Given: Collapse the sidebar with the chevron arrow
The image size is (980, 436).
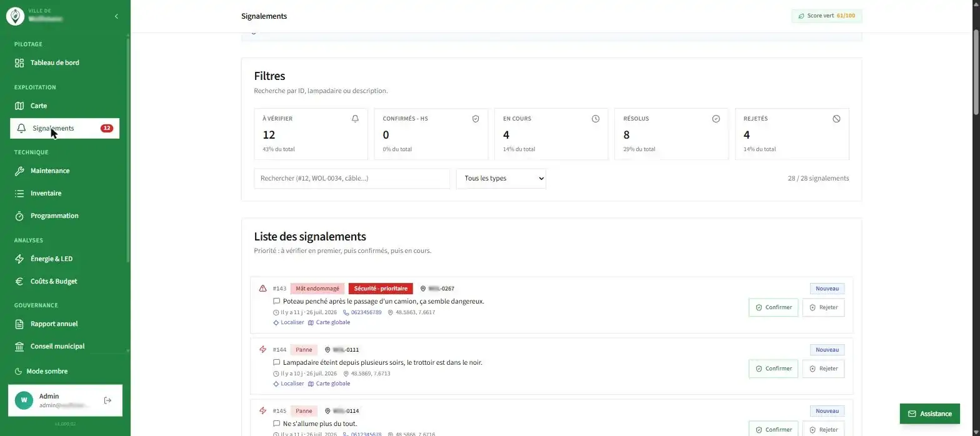Looking at the screenshot, I should [116, 16].
